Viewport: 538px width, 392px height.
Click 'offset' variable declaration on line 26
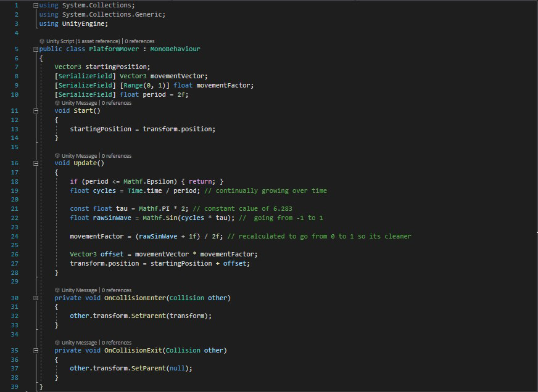(112, 255)
